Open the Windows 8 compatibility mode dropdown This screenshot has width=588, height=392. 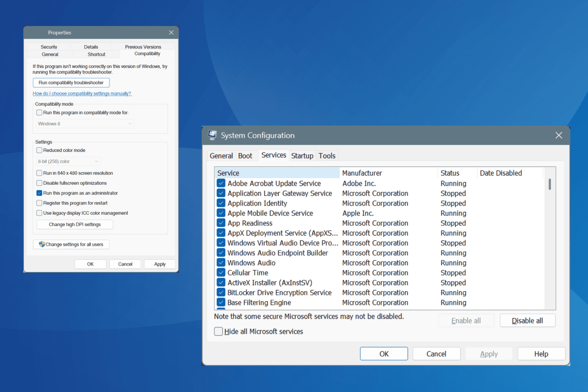85,124
